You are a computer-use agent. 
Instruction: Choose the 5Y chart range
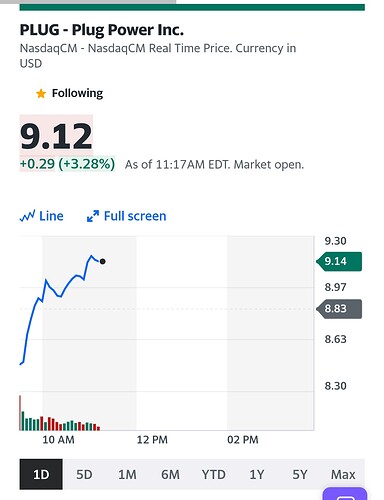coord(300,474)
